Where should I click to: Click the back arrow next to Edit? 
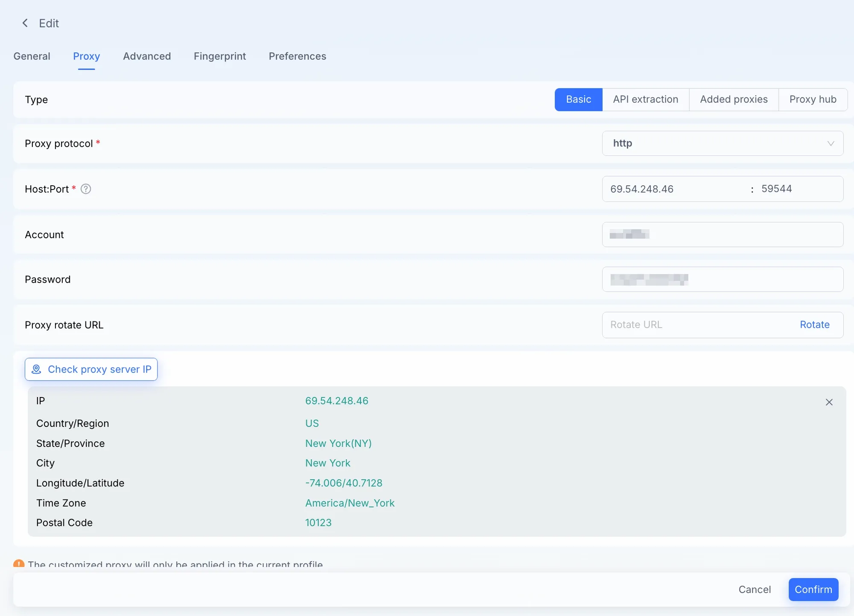point(25,23)
